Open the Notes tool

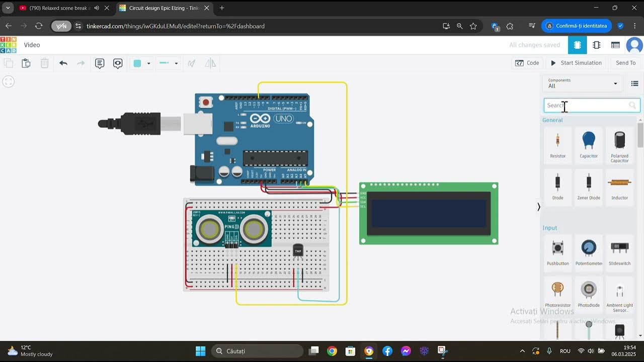click(100, 63)
